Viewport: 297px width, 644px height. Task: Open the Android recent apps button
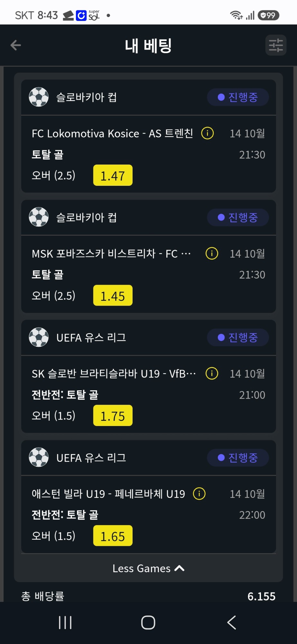point(65,622)
